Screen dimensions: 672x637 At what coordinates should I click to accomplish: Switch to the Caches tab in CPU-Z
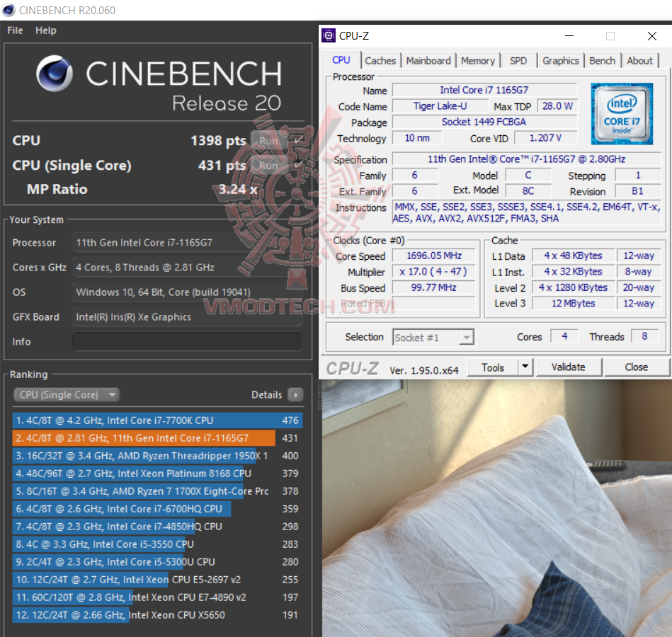click(x=380, y=61)
